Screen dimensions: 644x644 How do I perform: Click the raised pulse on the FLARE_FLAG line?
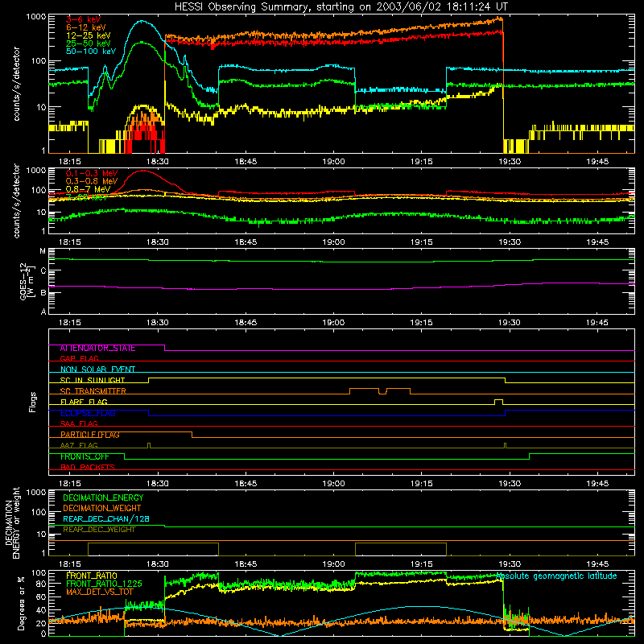coord(498,401)
